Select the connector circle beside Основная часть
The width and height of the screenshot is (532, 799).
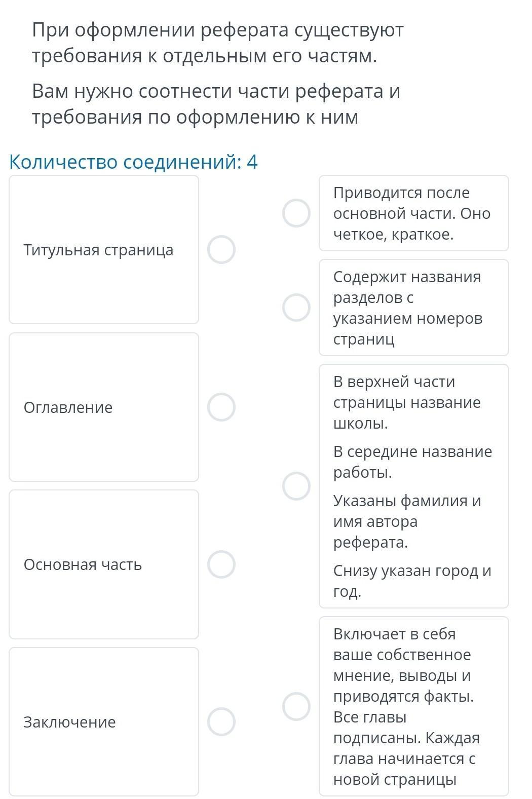221,564
